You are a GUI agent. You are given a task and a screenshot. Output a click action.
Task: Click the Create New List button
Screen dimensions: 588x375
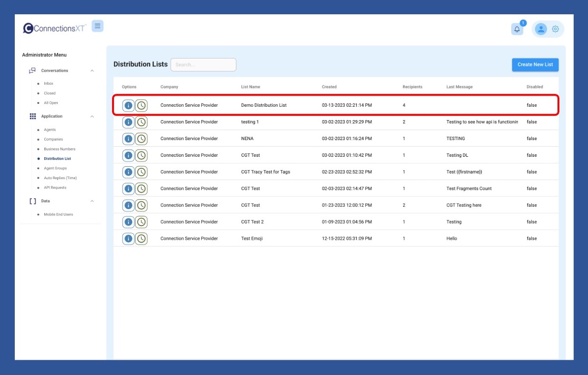click(535, 65)
